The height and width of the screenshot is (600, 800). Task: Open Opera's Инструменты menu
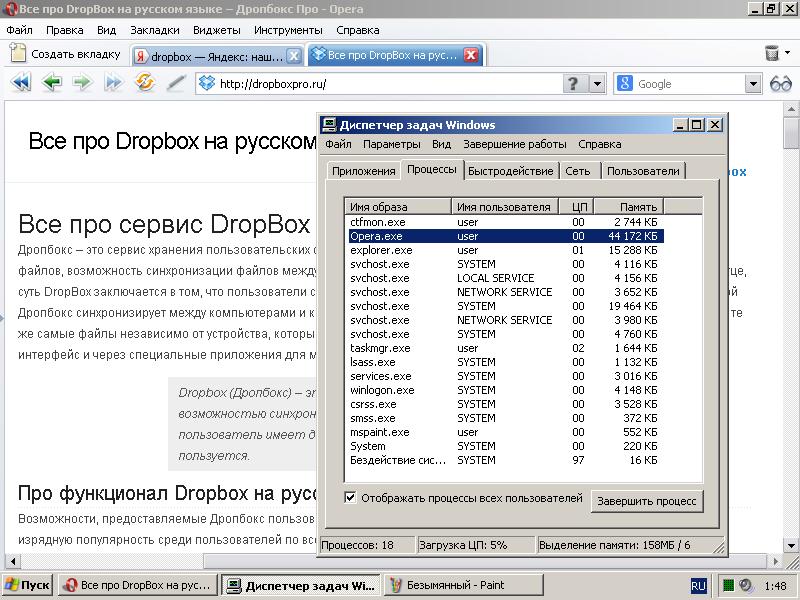coord(288,30)
